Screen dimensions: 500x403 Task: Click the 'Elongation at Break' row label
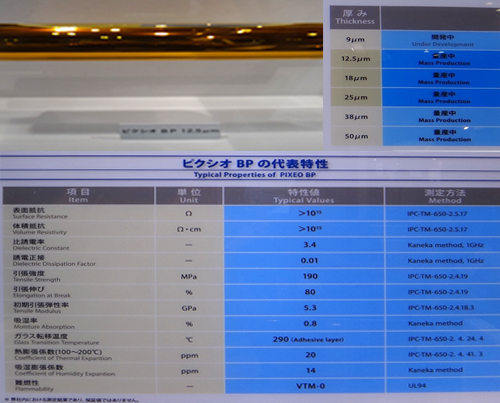click(x=42, y=295)
